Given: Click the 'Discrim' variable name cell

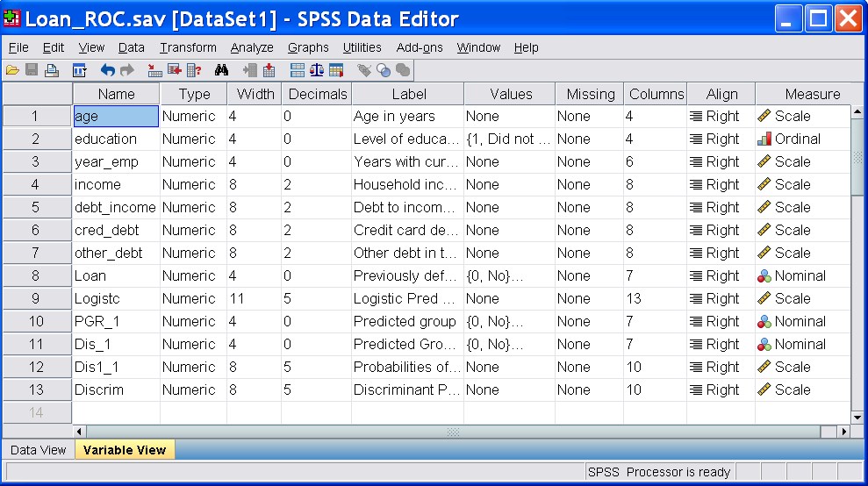Looking at the screenshot, I should point(116,390).
